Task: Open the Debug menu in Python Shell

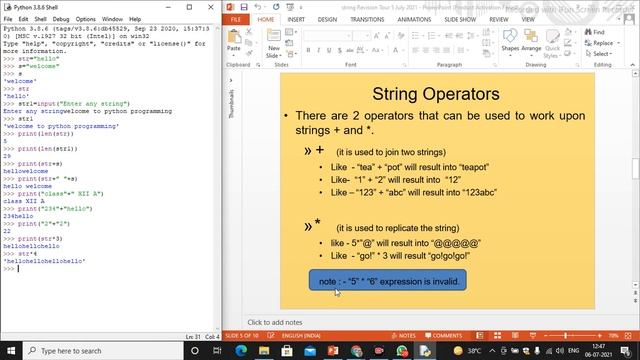Action: click(x=61, y=19)
